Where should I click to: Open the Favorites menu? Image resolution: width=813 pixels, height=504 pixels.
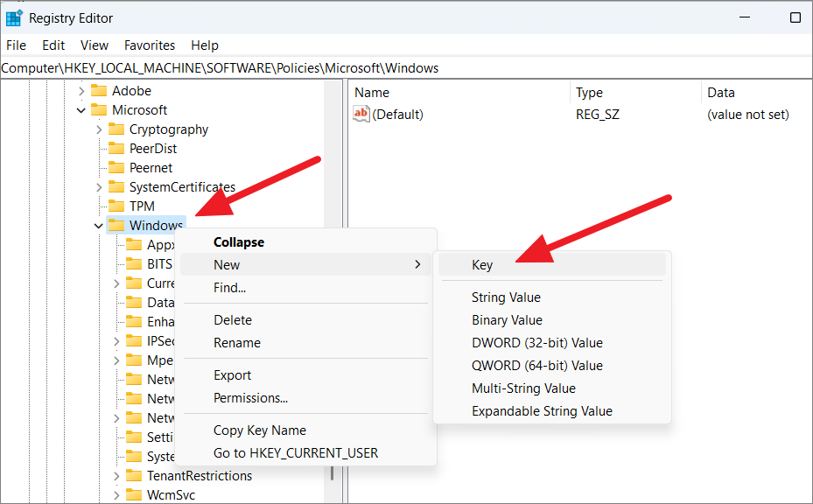[x=150, y=45]
